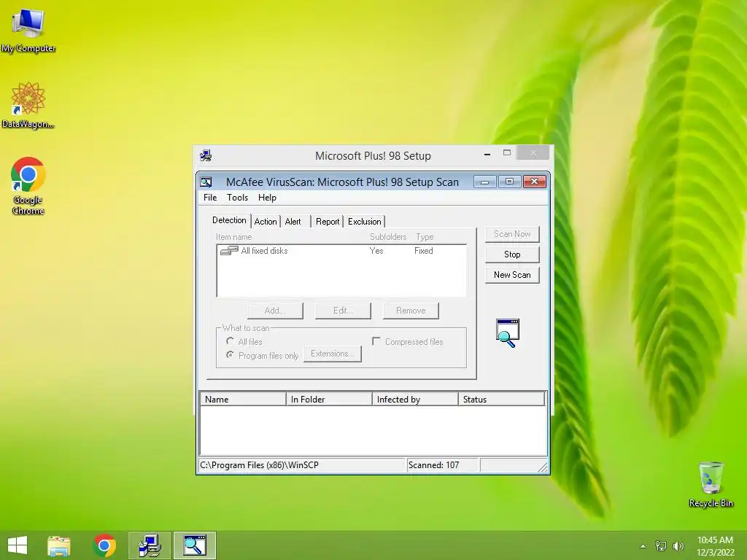This screenshot has height=560, width=747.
Task: Show hidden tray icons arrow
Action: coord(643,546)
